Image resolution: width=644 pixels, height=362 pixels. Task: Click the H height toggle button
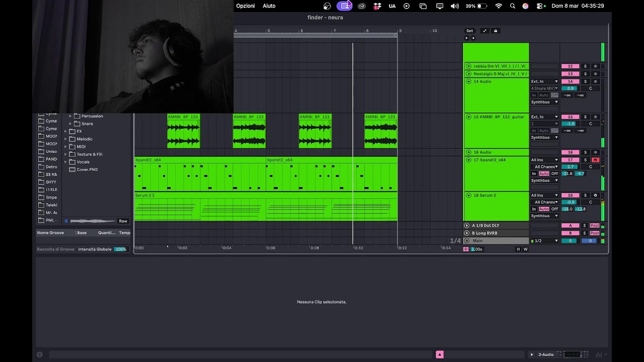518,249
